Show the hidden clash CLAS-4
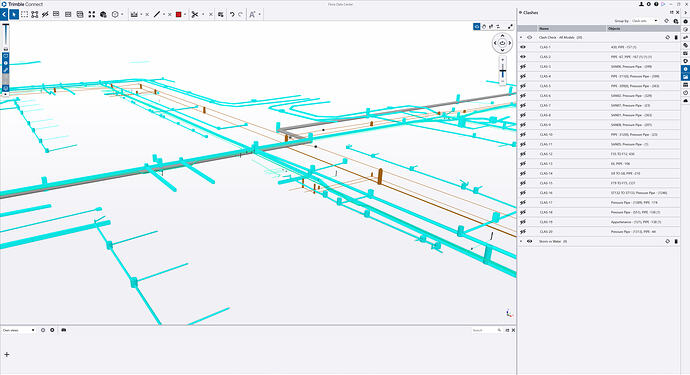The image size is (690, 375). (x=523, y=76)
